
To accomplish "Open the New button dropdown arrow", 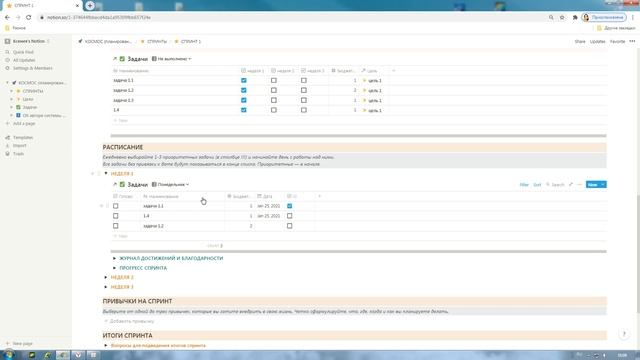I will [x=603, y=184].
